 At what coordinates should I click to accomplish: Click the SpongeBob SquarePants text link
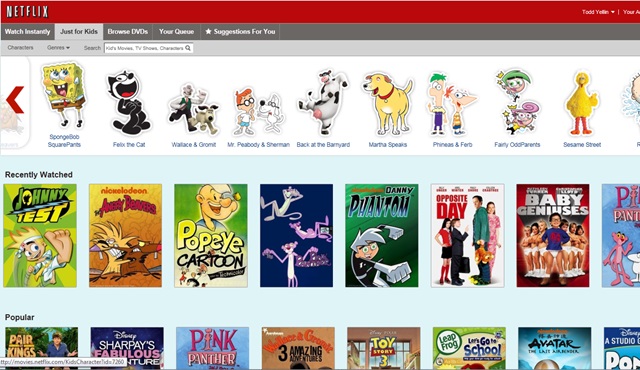[64, 141]
